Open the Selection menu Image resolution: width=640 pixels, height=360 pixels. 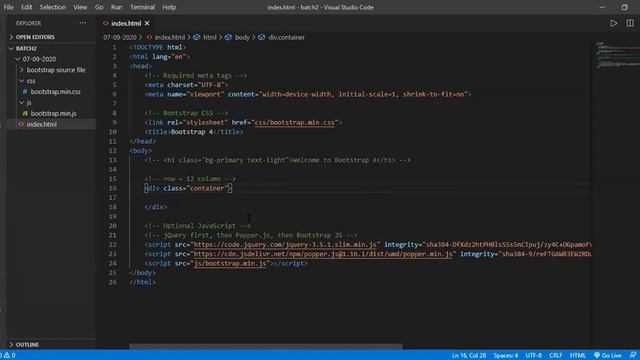point(53,7)
